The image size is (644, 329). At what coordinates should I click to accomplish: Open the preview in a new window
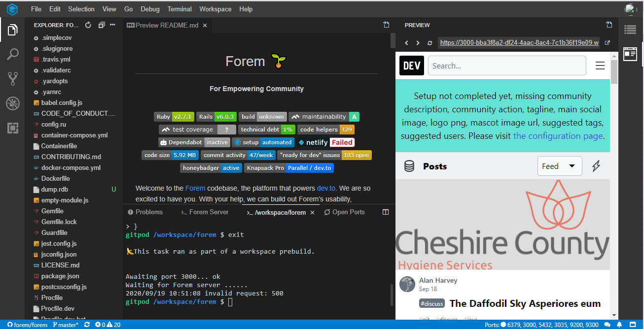point(608,43)
